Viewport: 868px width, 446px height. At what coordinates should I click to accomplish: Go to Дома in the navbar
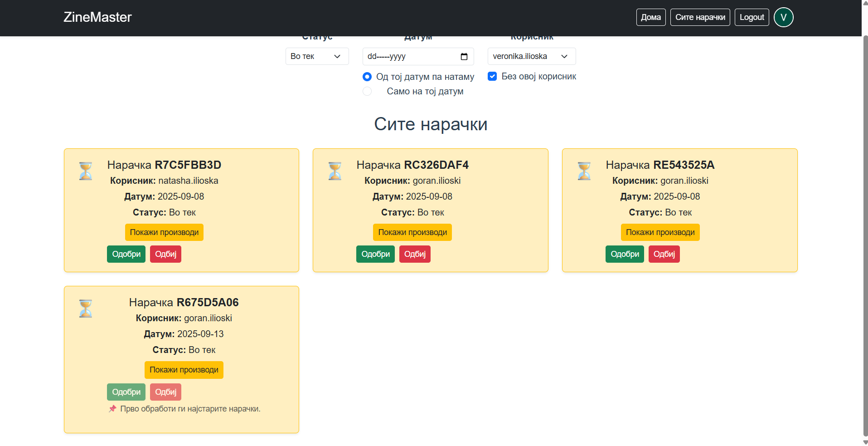point(650,17)
